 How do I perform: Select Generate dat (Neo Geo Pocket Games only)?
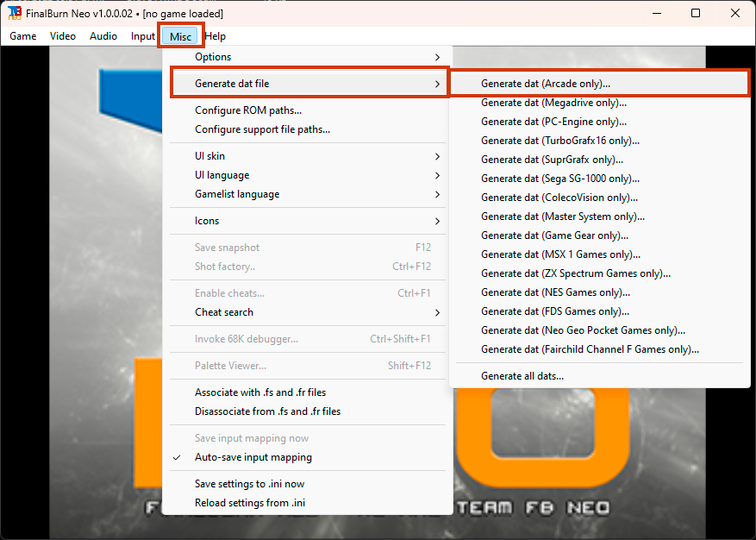tap(599, 330)
